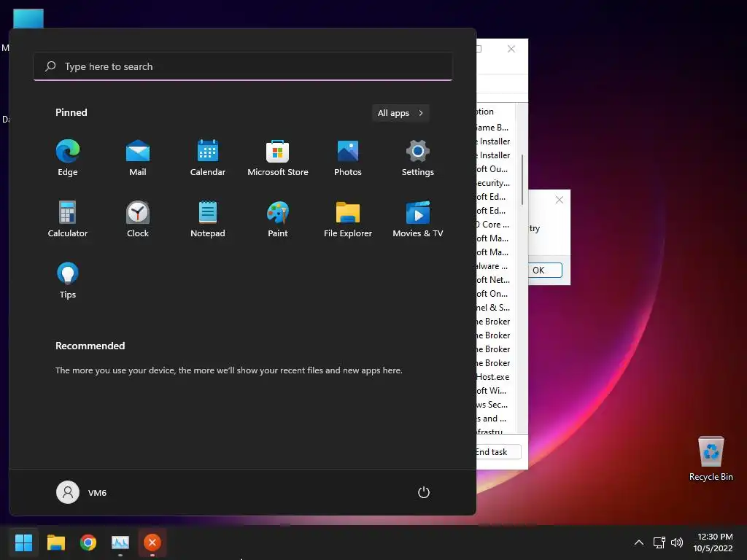The height and width of the screenshot is (560, 747).
Task: Open network status tray icon
Action: [x=659, y=542]
